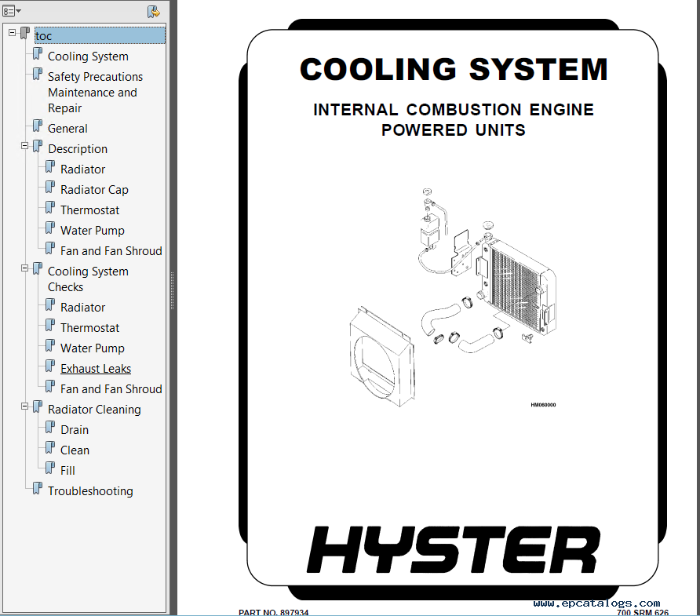Viewport: 700px width, 616px height.
Task: Jump to Thermostat under Description
Action: 89,210
